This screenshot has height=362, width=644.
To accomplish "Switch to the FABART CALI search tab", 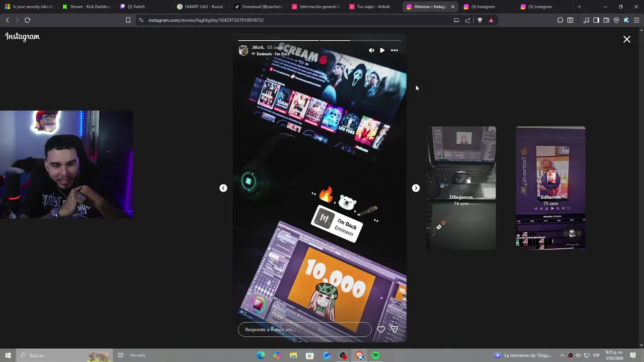I will (201, 7).
